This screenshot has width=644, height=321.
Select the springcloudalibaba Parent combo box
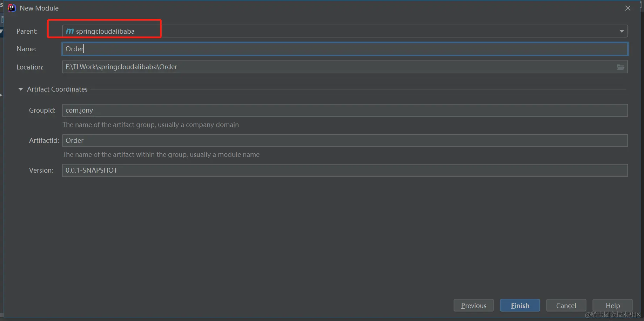tap(345, 31)
